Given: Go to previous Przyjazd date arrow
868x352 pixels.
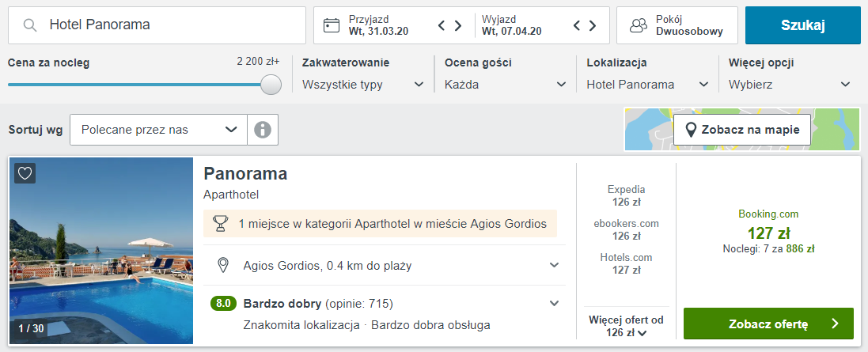Looking at the screenshot, I should coord(442,25).
